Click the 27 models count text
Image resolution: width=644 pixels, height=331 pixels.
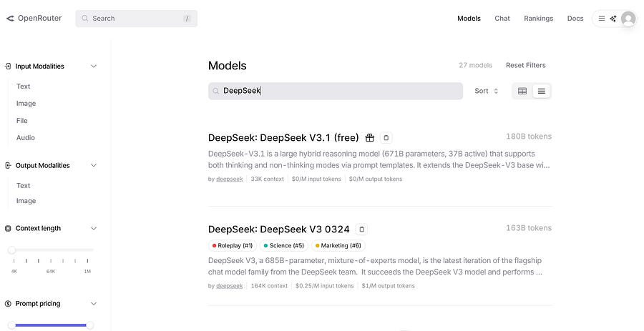[x=476, y=65]
